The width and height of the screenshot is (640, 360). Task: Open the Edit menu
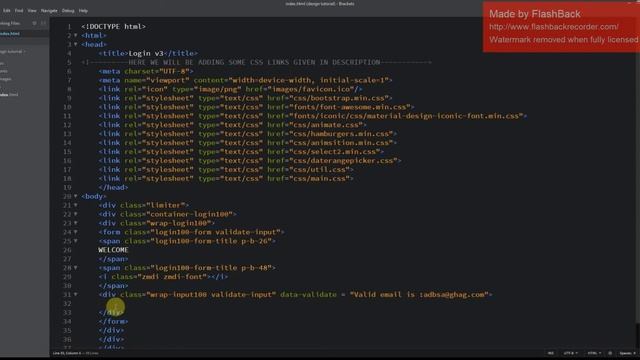[x=7, y=11]
